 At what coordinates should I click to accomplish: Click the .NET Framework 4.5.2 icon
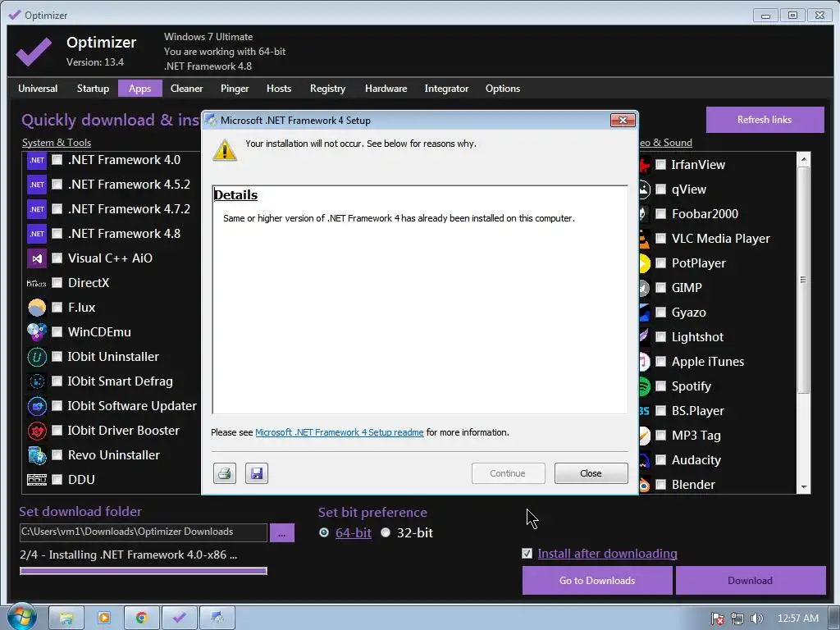[x=37, y=185]
